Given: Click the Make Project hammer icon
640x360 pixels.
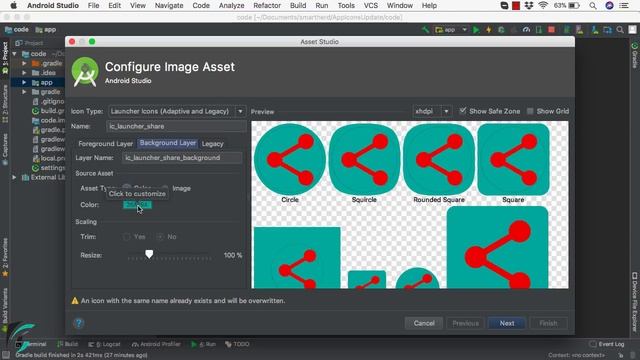Looking at the screenshot, I should [425, 30].
